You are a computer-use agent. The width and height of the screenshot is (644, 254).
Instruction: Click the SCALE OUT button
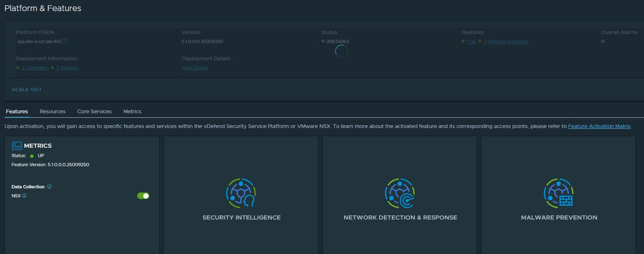tap(27, 89)
